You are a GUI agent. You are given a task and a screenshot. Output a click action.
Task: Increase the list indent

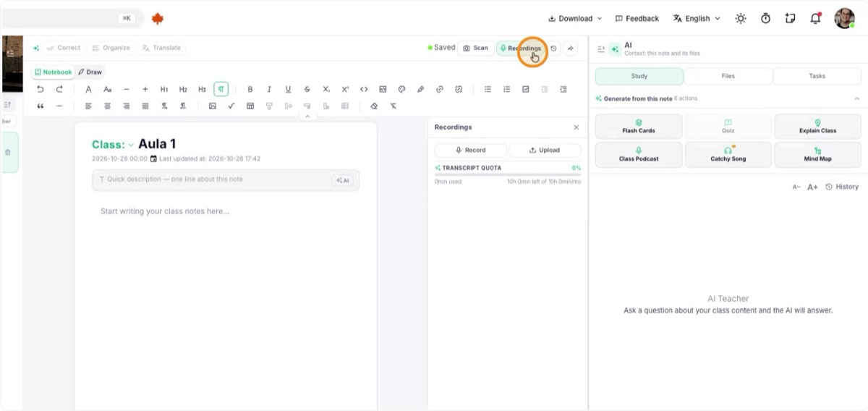point(563,89)
